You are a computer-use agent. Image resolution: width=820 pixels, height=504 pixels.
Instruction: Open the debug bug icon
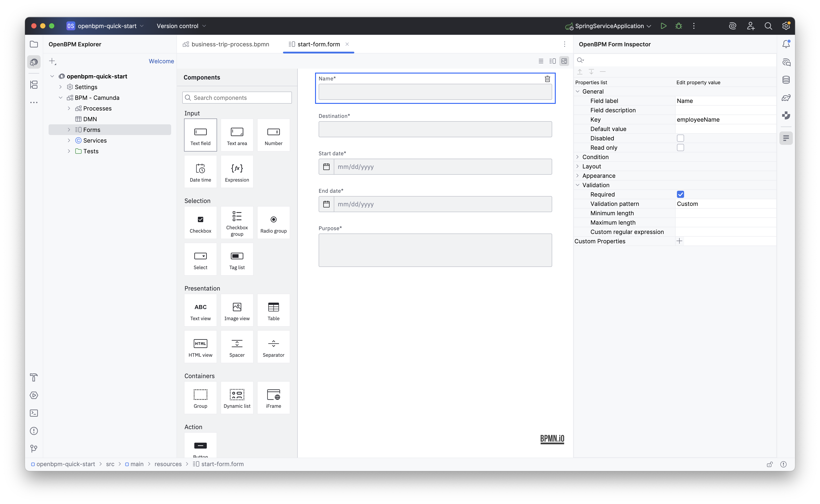tap(679, 26)
